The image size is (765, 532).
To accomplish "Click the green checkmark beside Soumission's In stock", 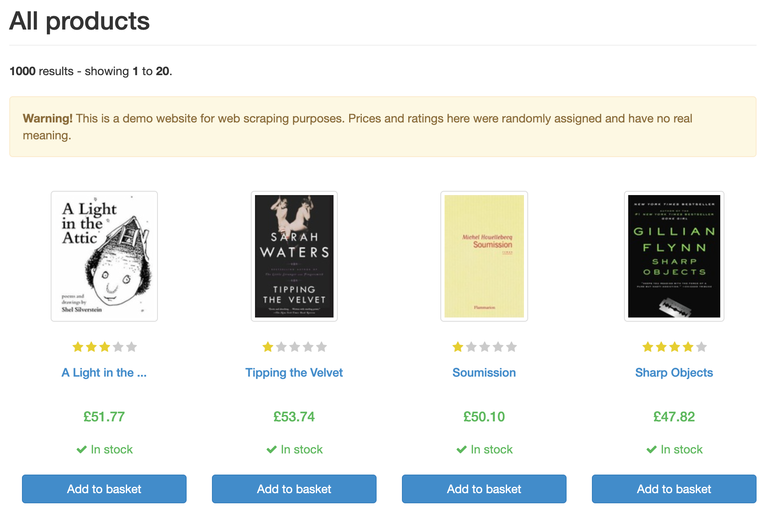I will pyautogui.click(x=461, y=450).
